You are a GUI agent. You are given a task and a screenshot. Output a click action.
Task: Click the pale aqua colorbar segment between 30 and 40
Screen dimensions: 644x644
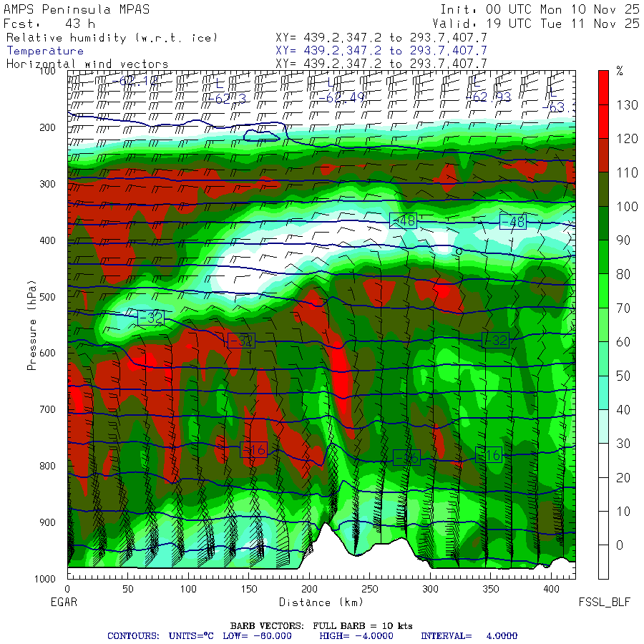(x=603, y=426)
